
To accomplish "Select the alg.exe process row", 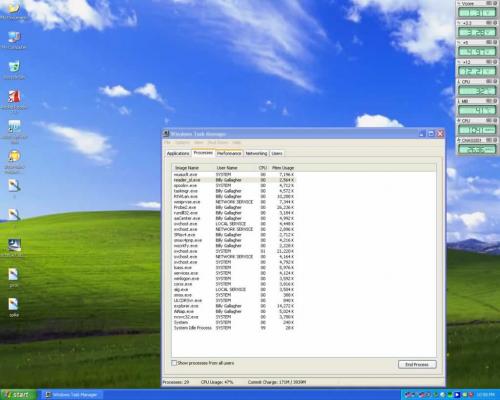I will pos(234,289).
